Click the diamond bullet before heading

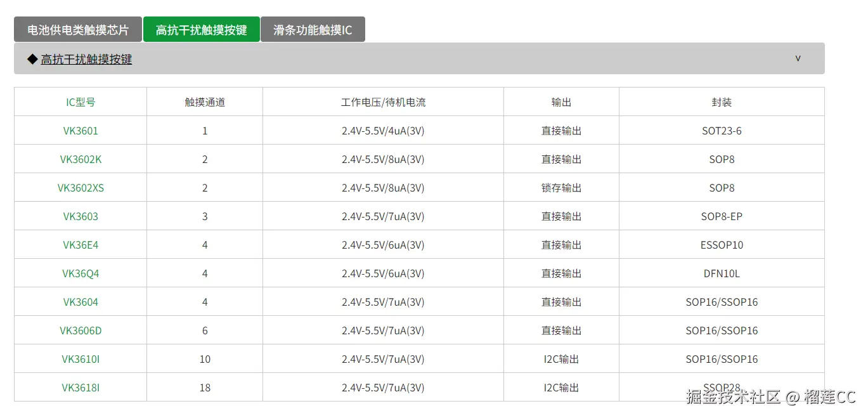[32, 60]
